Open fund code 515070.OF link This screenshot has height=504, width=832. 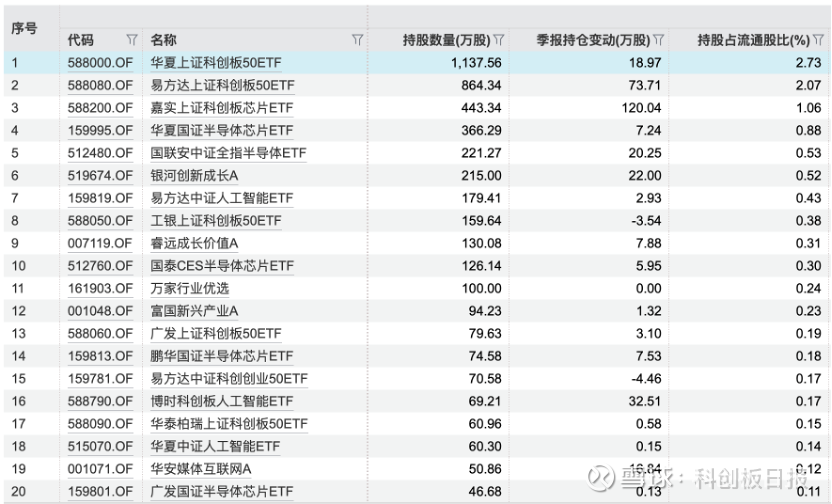point(100,446)
